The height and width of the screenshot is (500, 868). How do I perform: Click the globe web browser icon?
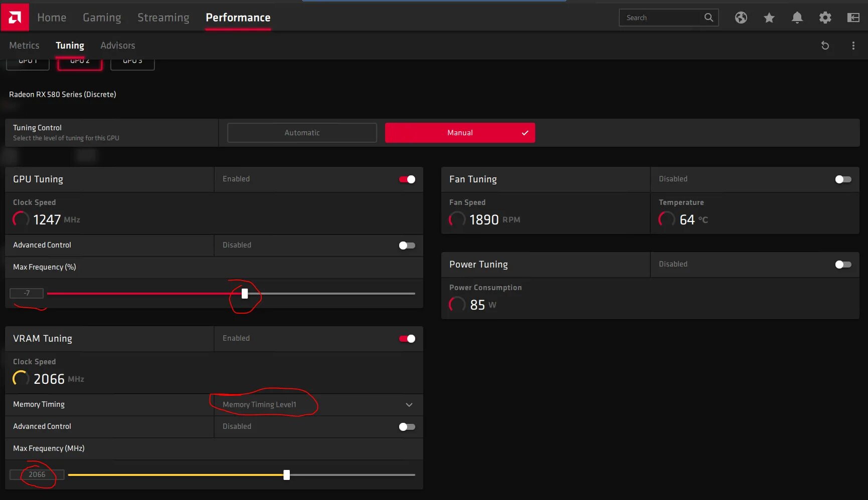tap(741, 18)
